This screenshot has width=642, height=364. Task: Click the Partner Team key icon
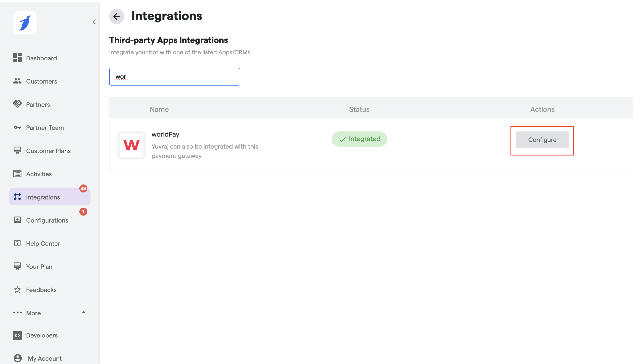coord(17,127)
